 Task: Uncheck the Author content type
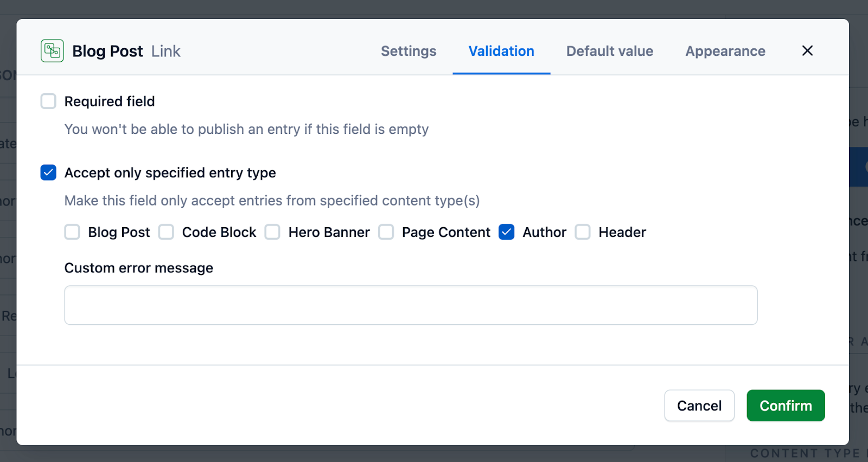506,232
